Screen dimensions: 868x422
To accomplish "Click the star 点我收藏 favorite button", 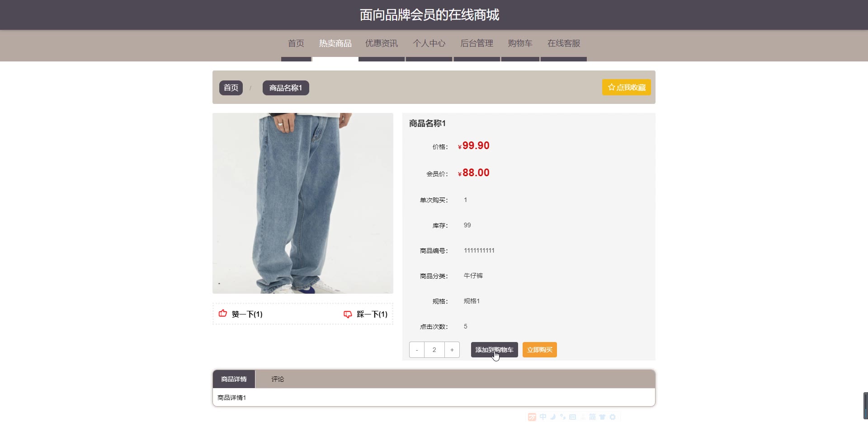I will click(626, 87).
